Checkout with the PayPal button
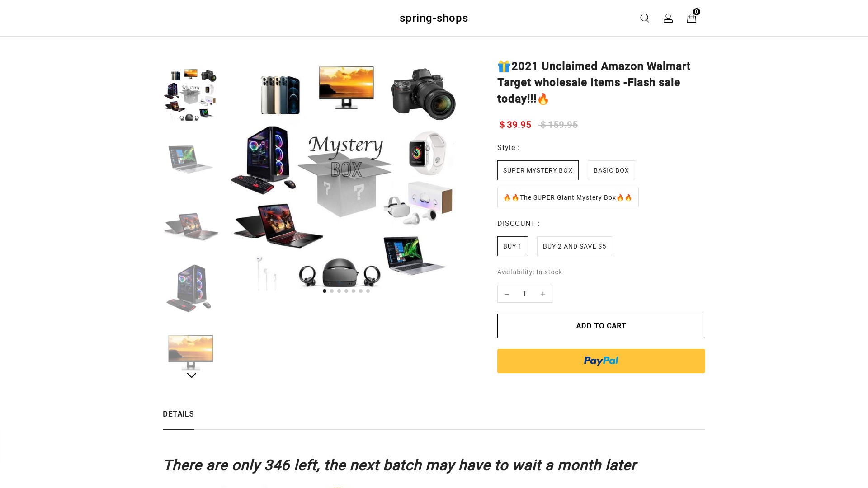The image size is (868, 488). coord(601,361)
